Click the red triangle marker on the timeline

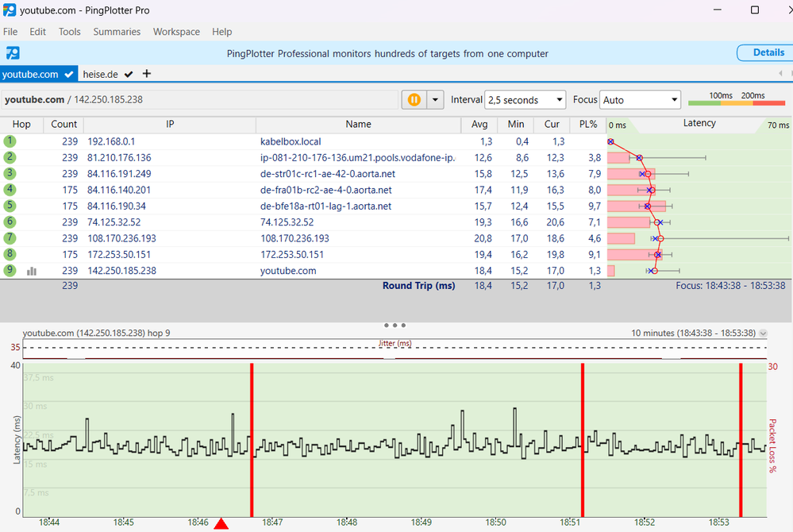click(221, 523)
